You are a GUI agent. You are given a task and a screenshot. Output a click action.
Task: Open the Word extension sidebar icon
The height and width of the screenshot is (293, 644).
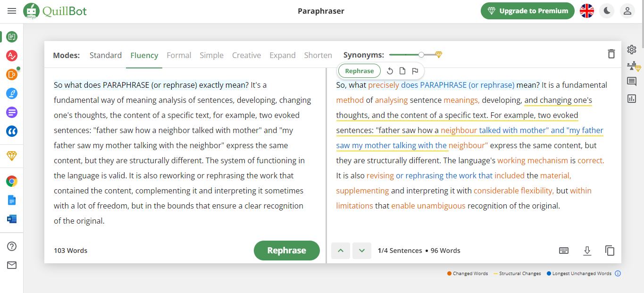click(12, 219)
